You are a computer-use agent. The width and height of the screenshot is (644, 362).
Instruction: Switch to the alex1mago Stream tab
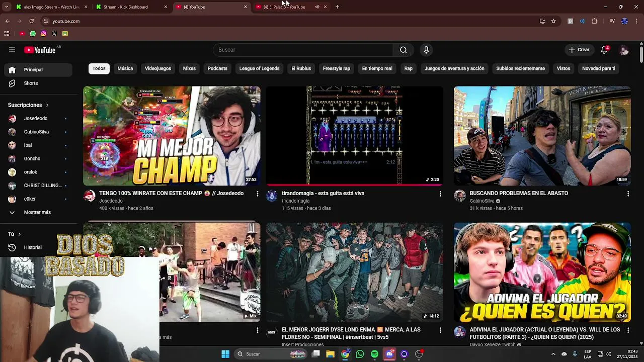(52, 7)
